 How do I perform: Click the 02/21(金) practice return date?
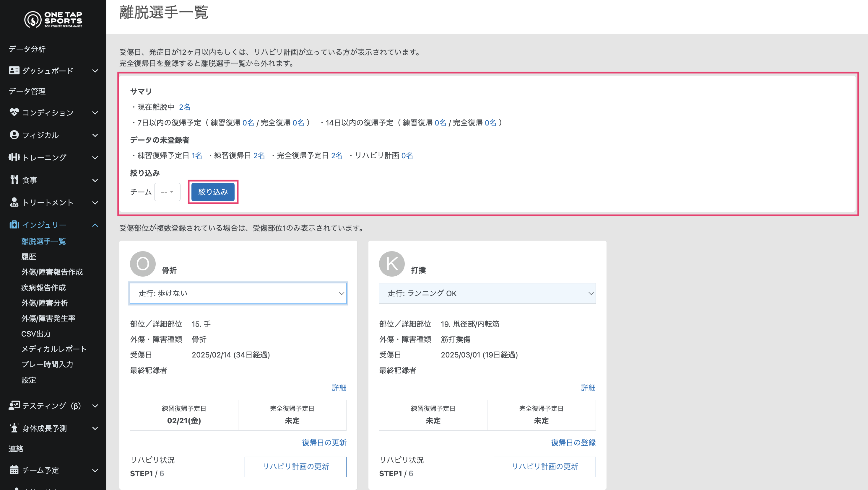click(184, 421)
